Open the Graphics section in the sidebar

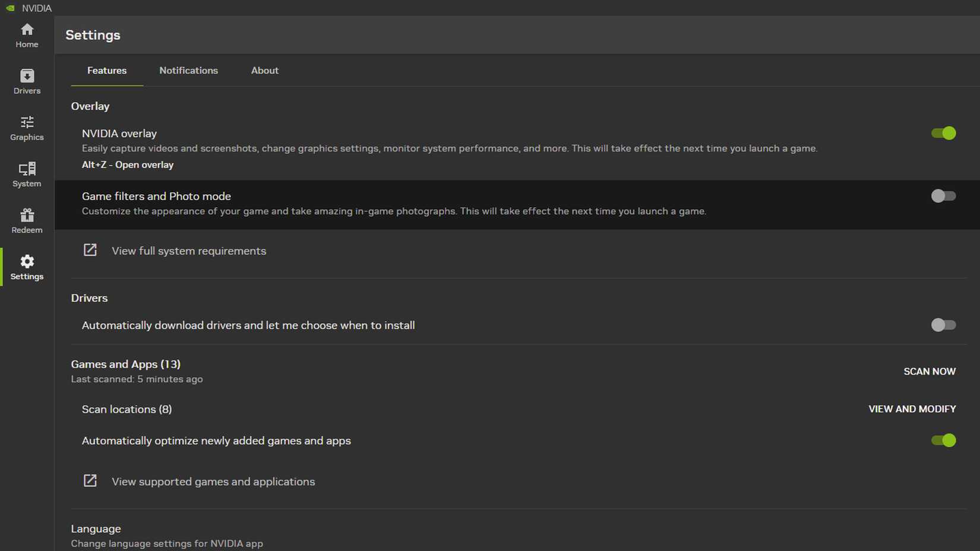(26, 128)
